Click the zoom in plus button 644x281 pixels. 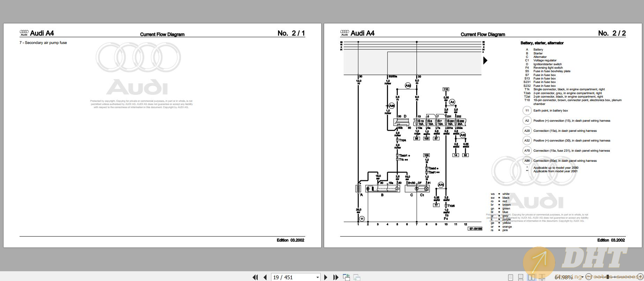pyautogui.click(x=640, y=277)
